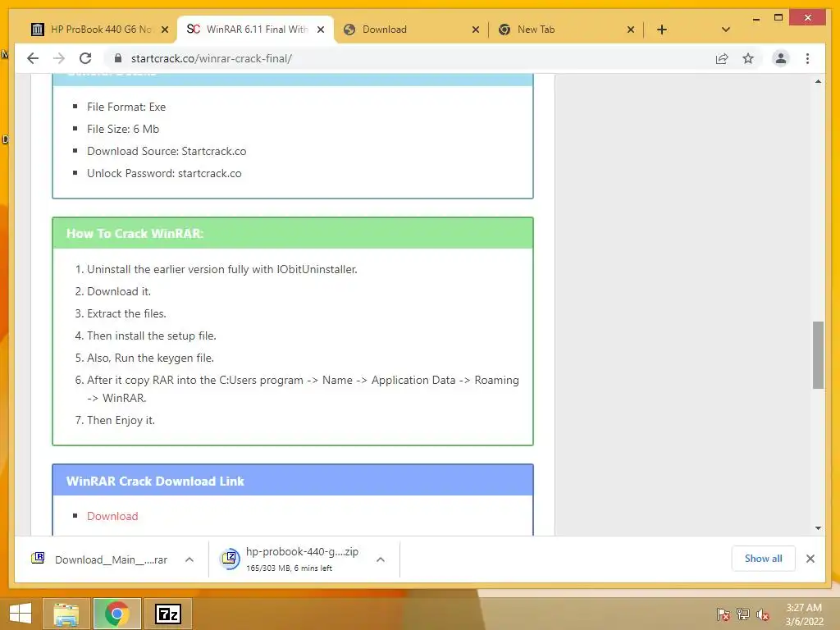Screen dimensions: 840x630
Task: Click the muted volume tray icon
Action: [x=762, y=614]
